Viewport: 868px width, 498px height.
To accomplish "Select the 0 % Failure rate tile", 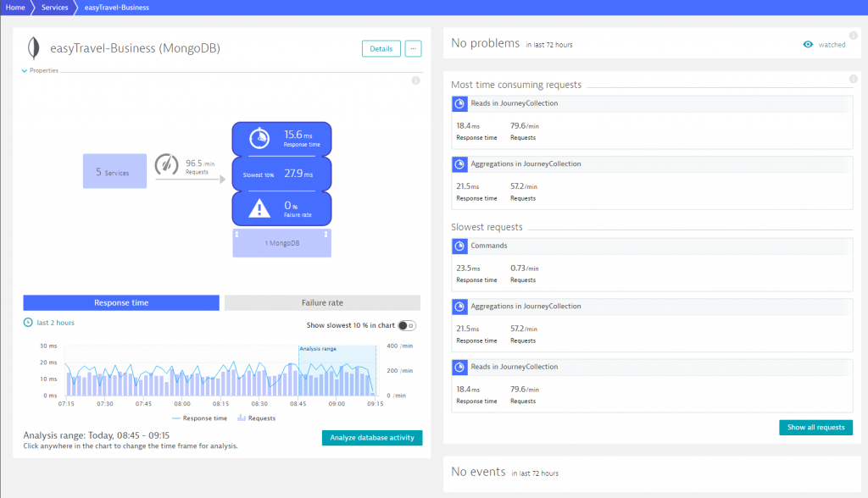I will pos(281,208).
